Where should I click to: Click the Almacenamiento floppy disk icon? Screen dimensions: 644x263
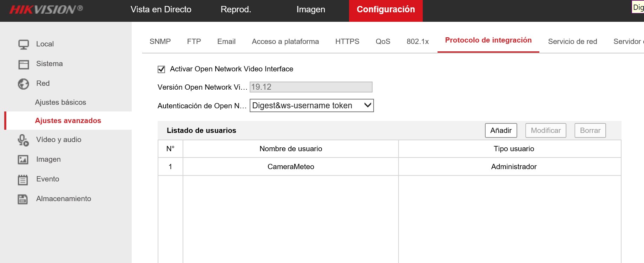click(23, 199)
